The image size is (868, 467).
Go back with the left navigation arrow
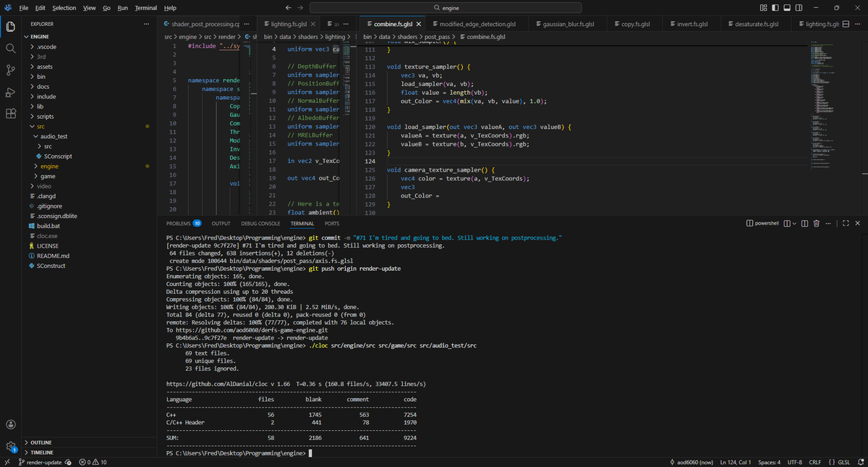(x=289, y=8)
